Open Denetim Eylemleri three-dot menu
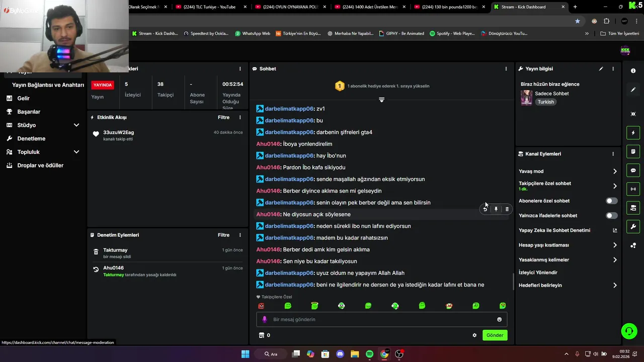This screenshot has width=644, height=362. [x=240, y=235]
